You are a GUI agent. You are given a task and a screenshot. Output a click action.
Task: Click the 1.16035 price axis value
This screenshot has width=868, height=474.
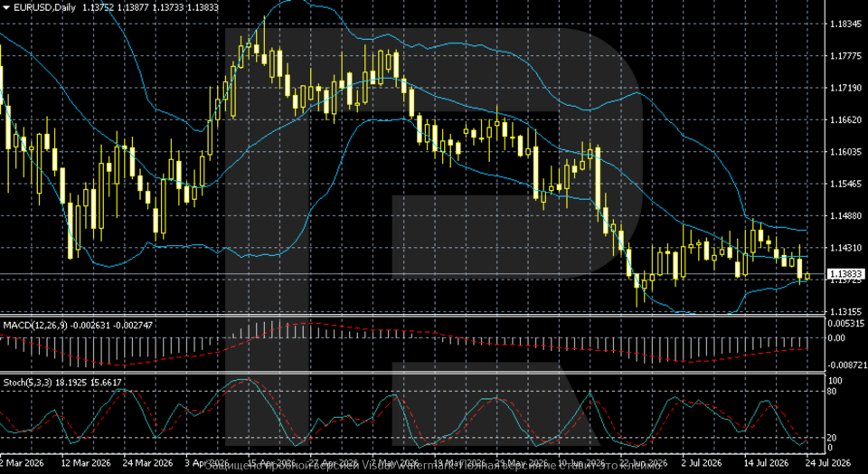point(845,152)
